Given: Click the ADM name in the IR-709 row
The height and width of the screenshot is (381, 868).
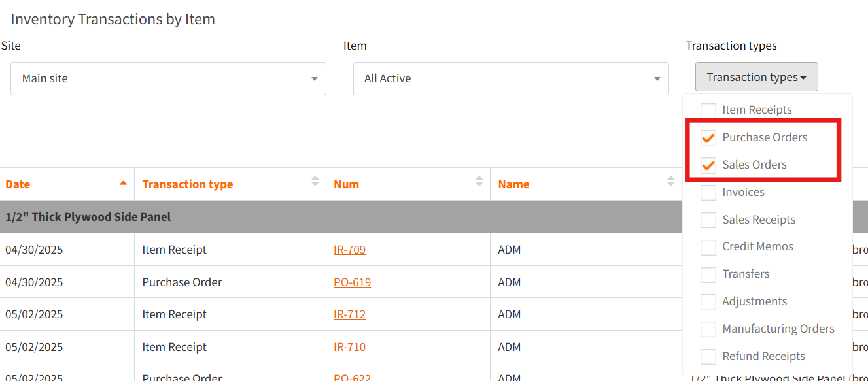Looking at the screenshot, I should point(510,250).
